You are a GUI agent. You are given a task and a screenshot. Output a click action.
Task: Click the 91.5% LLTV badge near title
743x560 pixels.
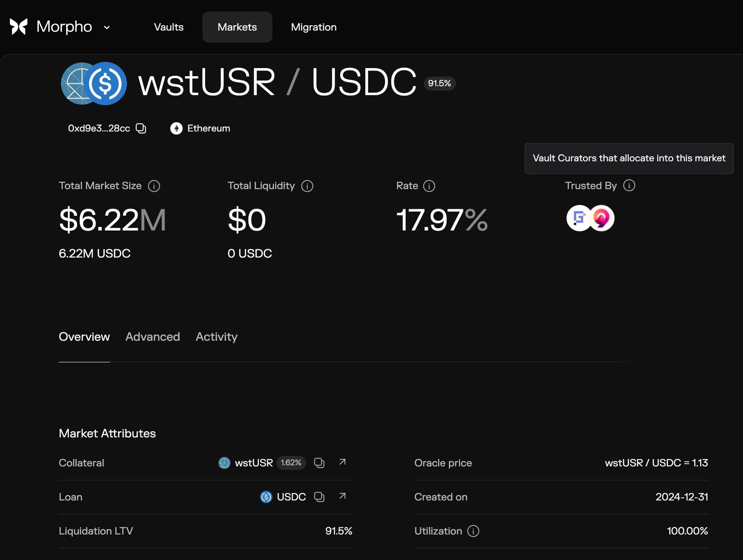(439, 84)
